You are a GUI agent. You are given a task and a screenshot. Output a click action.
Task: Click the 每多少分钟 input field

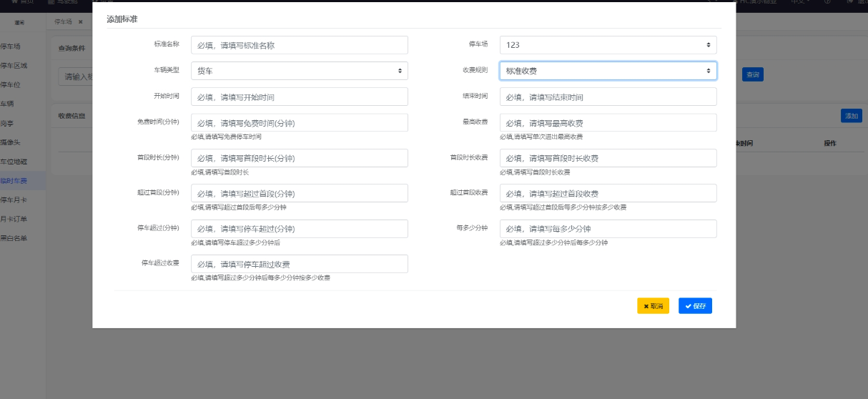[608, 229]
